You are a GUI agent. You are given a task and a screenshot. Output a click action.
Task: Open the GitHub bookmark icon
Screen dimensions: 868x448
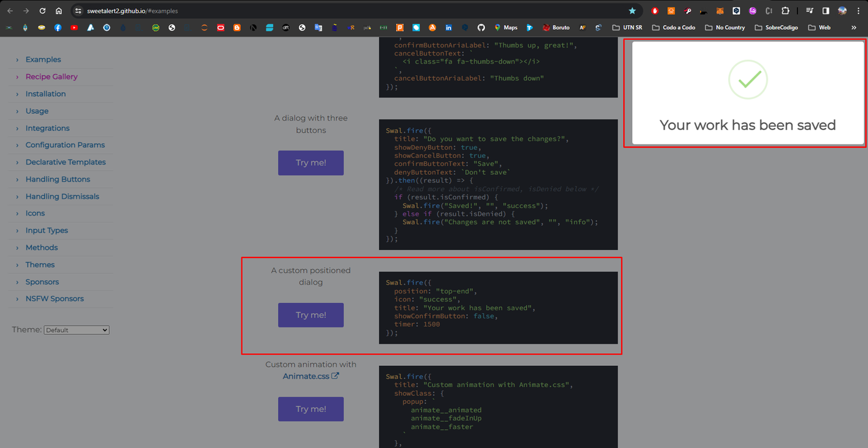coord(481,28)
